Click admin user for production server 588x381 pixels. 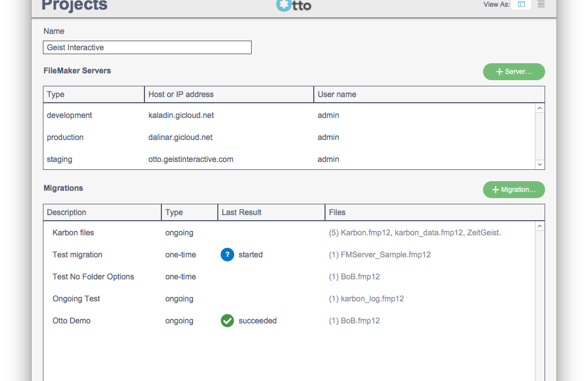tap(328, 137)
